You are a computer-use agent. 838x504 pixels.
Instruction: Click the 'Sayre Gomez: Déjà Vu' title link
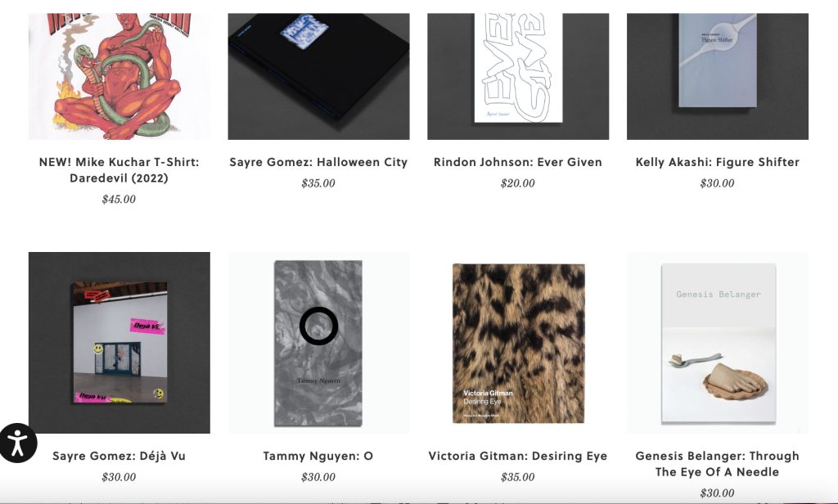pos(119,456)
